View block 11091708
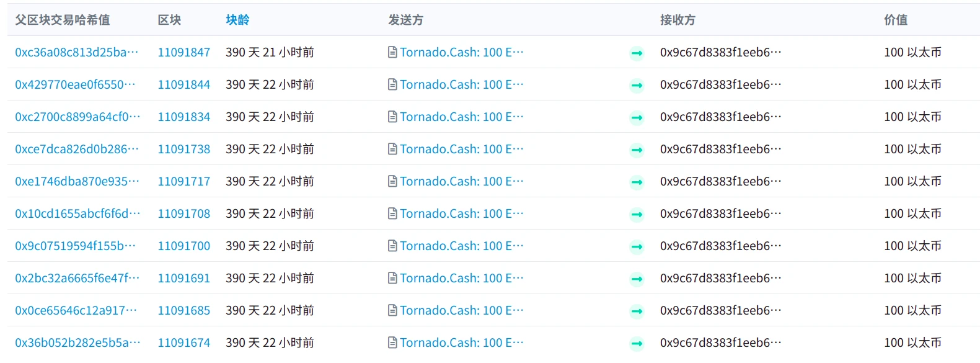 pyautogui.click(x=184, y=213)
